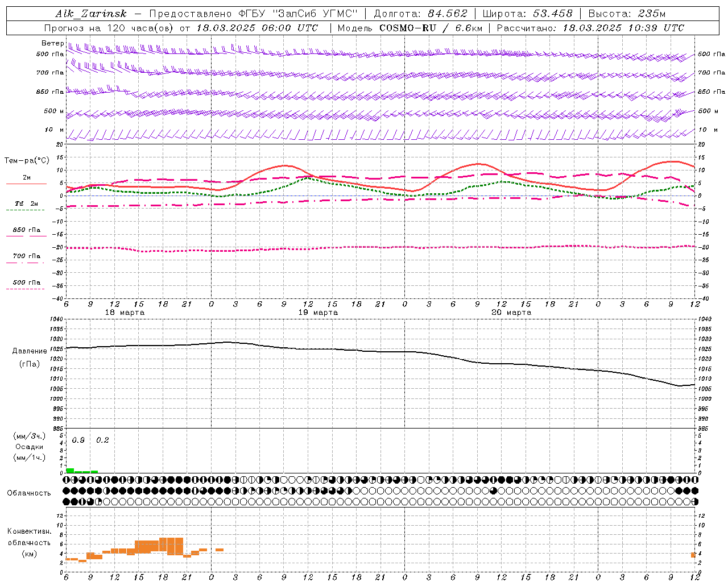Click the Рассчитано: 18.03.2025 10:39 UTC timestamp
The image size is (728, 582).
[x=590, y=28]
